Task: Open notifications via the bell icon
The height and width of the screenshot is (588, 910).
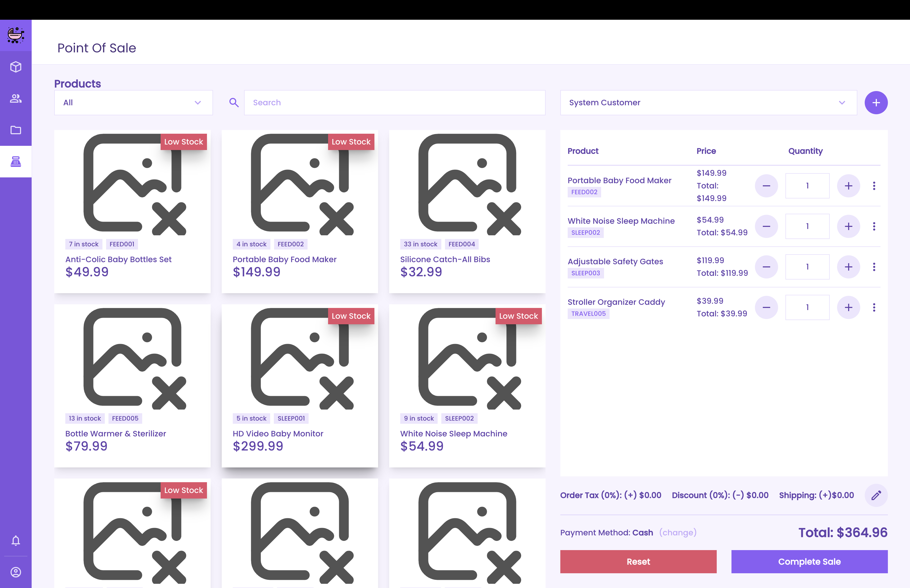Action: pos(16,540)
